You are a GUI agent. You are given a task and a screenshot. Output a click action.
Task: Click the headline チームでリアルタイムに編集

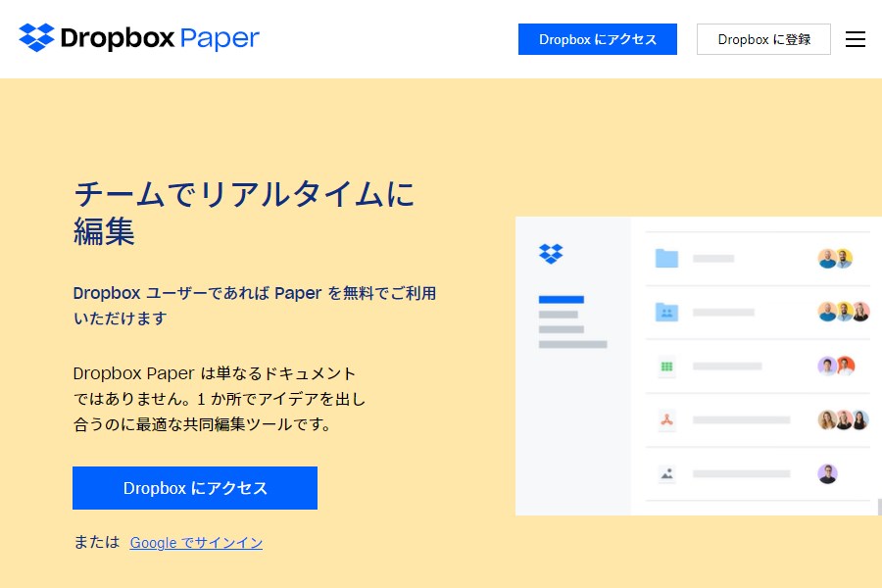[x=244, y=213]
